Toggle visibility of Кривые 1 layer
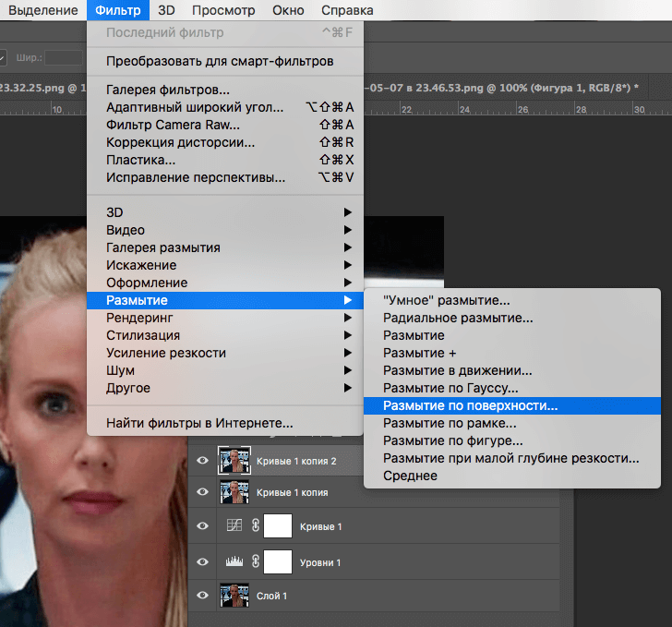 pos(203,526)
